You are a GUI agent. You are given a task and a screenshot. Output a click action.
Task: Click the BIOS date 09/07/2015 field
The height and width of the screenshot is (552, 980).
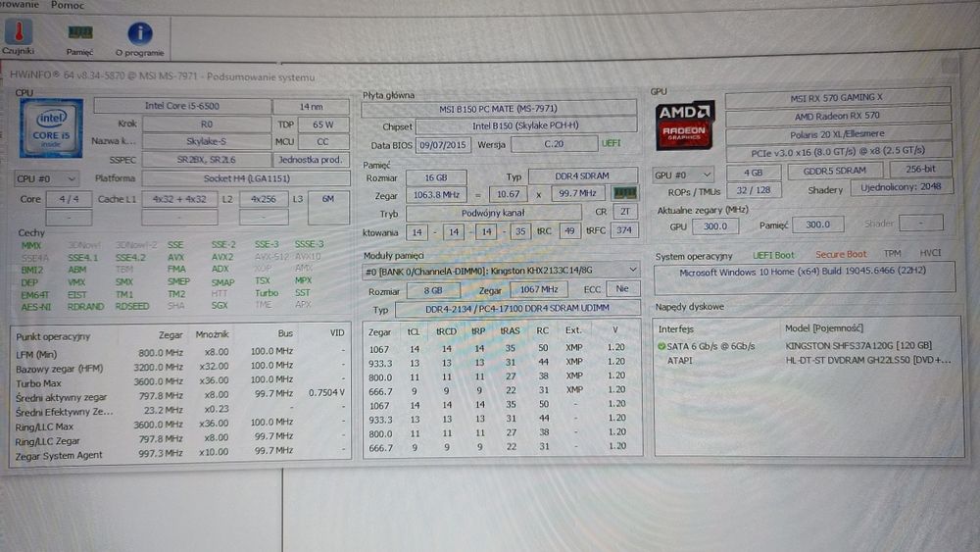(443, 144)
